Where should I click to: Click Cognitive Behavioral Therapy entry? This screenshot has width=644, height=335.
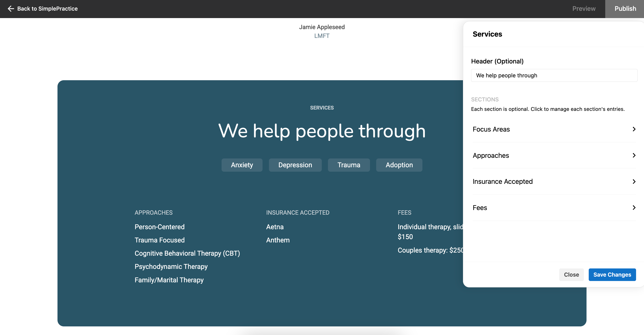(187, 253)
